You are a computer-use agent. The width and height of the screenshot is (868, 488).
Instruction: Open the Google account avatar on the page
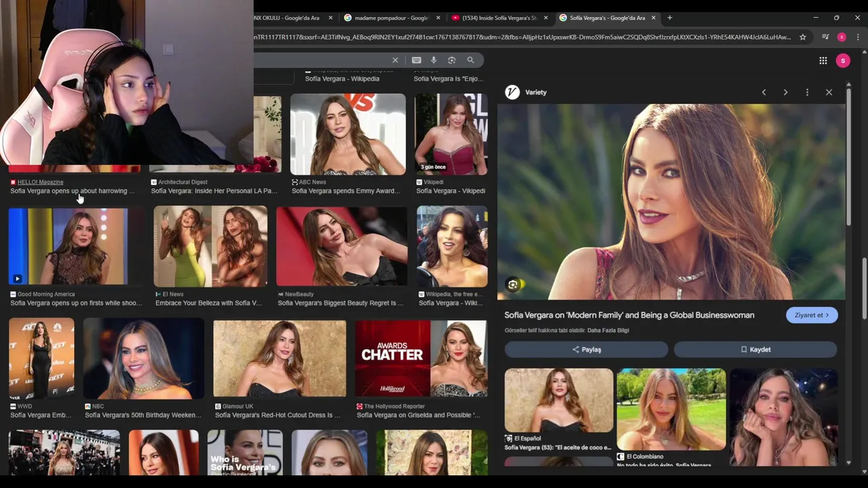coord(843,61)
